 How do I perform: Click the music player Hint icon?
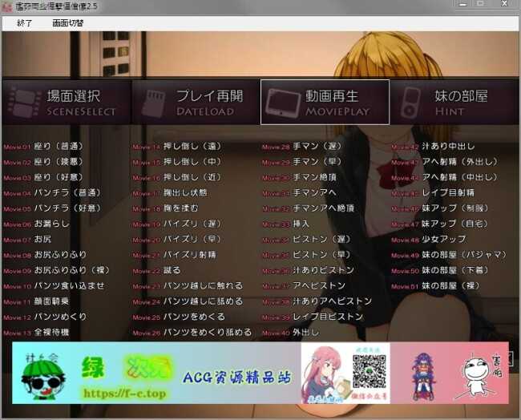(410, 103)
